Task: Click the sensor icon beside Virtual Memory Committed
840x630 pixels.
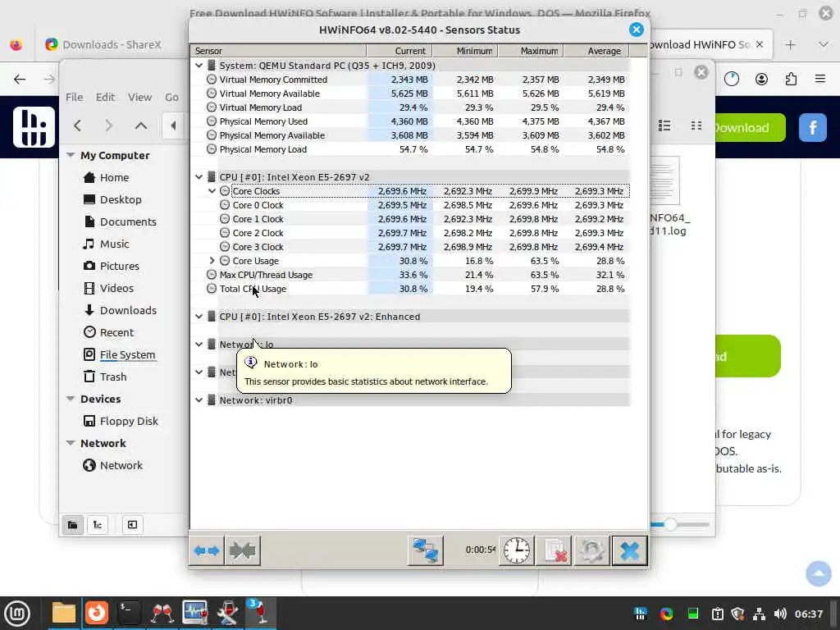Action: (x=212, y=80)
